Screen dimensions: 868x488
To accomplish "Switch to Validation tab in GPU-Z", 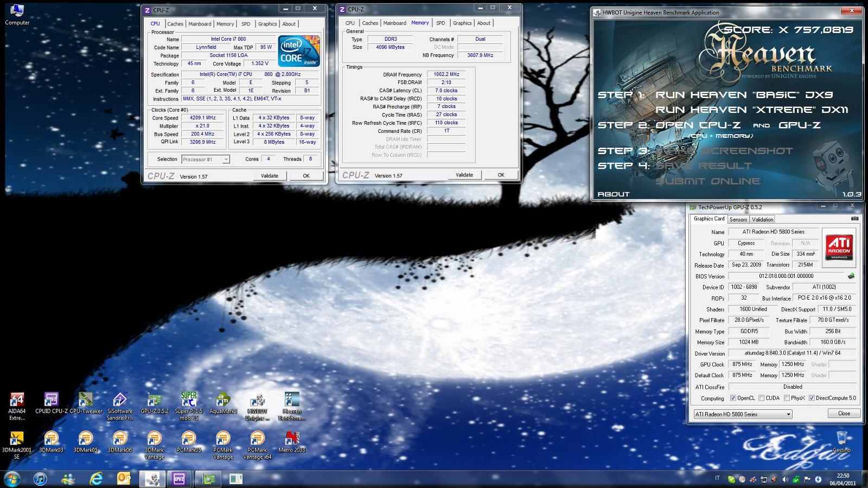I will pos(762,219).
